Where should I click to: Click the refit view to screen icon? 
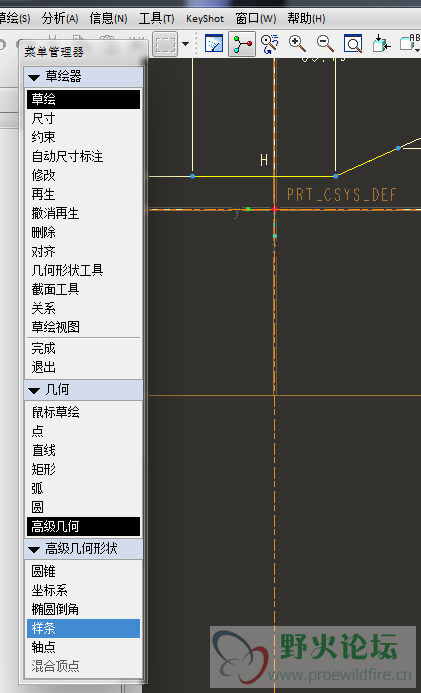coord(353,43)
